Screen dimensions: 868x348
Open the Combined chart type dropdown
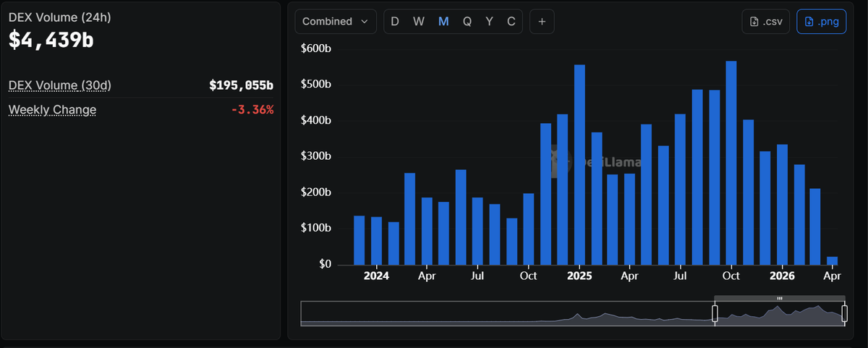(x=336, y=22)
